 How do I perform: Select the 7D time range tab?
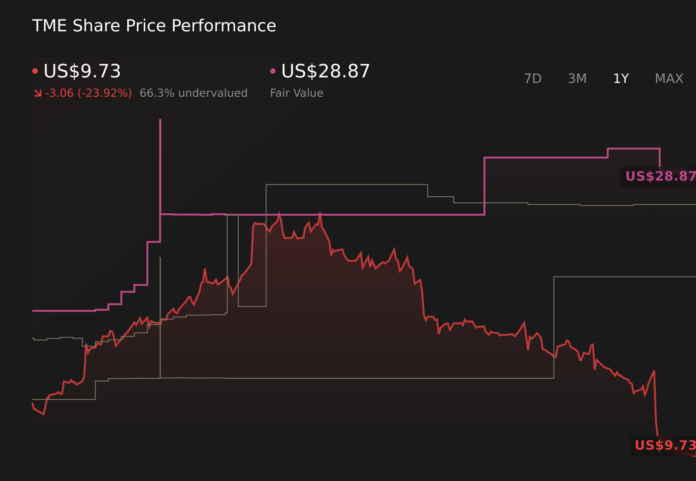click(533, 78)
